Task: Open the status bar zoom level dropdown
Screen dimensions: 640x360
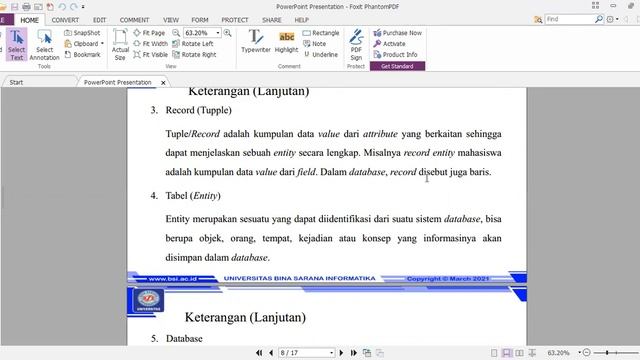Action: point(580,352)
